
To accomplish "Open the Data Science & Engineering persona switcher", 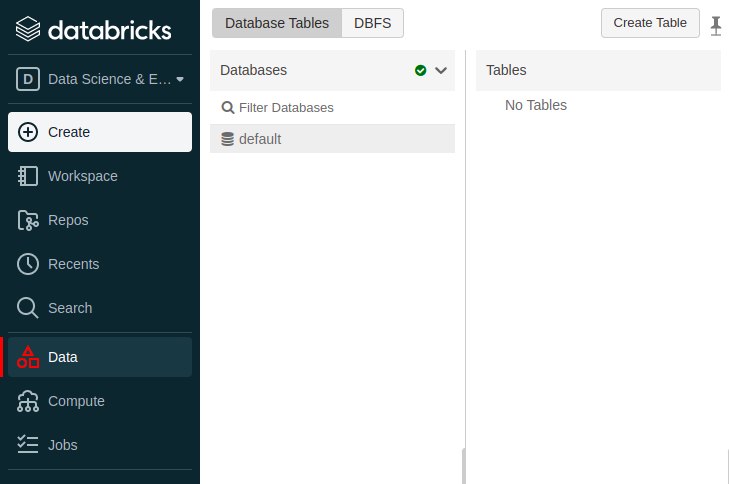I will (100, 79).
